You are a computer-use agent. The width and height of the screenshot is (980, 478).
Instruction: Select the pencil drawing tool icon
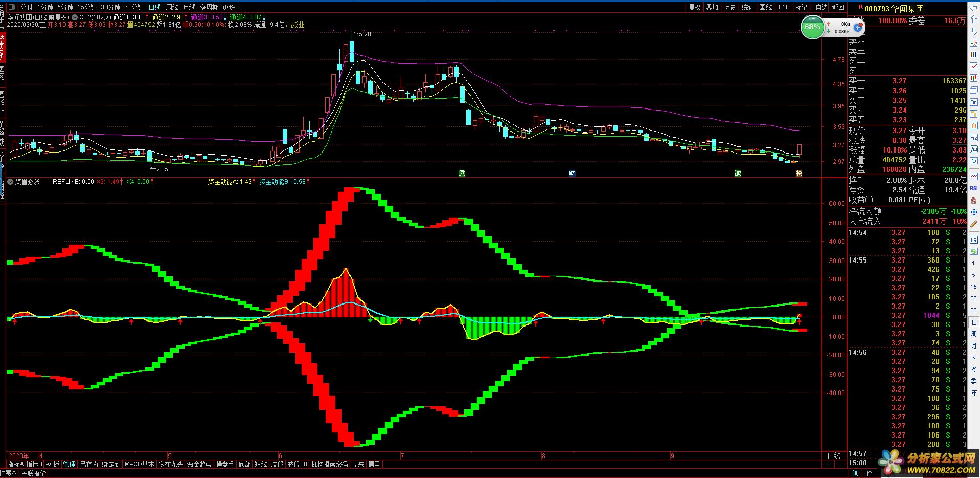[973, 224]
